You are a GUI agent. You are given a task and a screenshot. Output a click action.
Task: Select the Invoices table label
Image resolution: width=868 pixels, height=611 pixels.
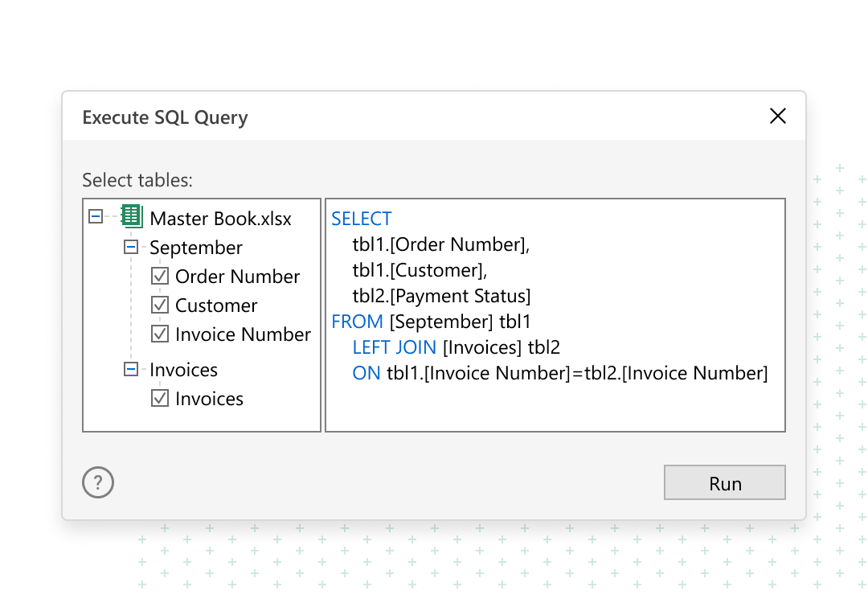pos(183,370)
